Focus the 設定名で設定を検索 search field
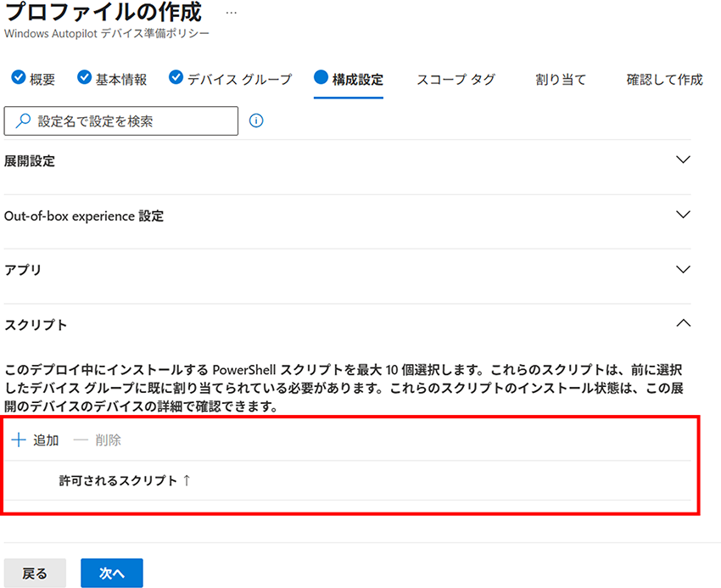Screen dimensions: 721x588 121,121
